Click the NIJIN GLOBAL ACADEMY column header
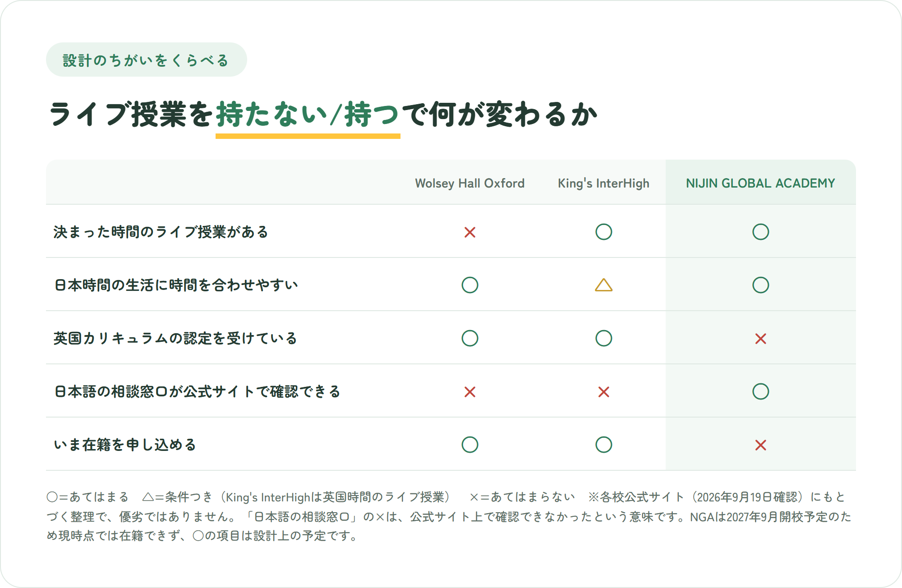 (760, 183)
